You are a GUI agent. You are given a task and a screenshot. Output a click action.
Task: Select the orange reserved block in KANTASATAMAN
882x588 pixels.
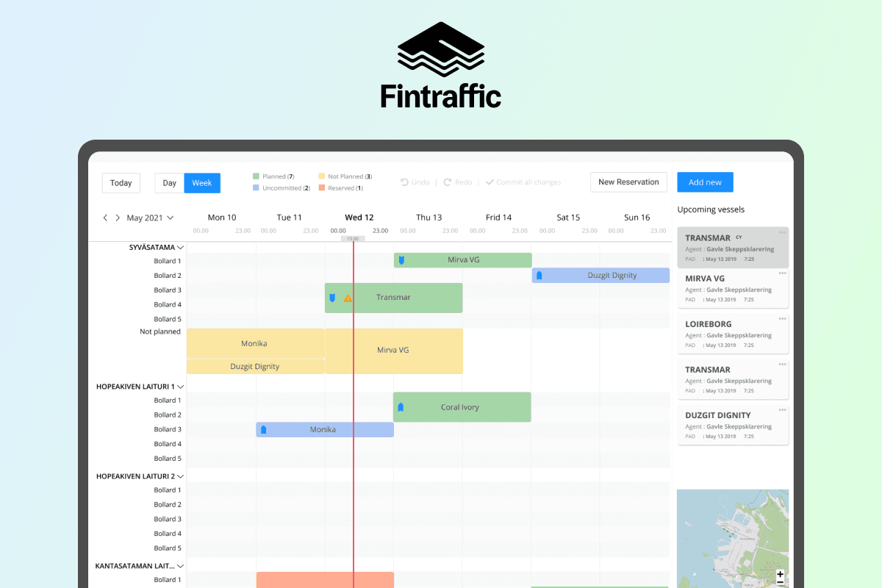tap(325, 579)
